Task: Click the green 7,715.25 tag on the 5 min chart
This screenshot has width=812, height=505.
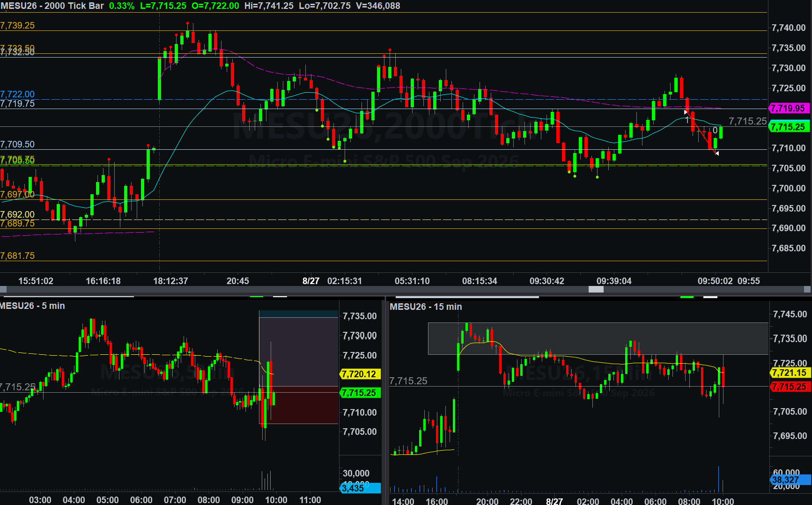Action: (x=360, y=393)
